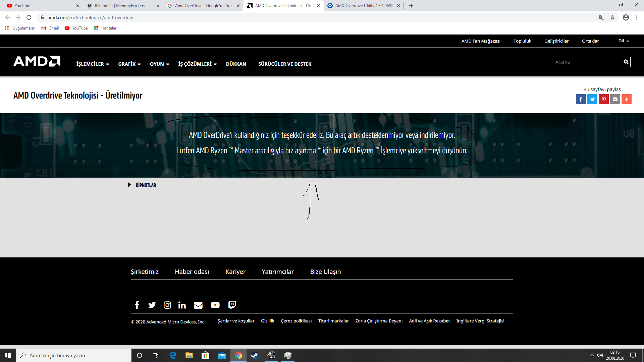The width and height of the screenshot is (644, 362).
Task: Open Microsoft Store from the taskbar
Action: tap(205, 355)
